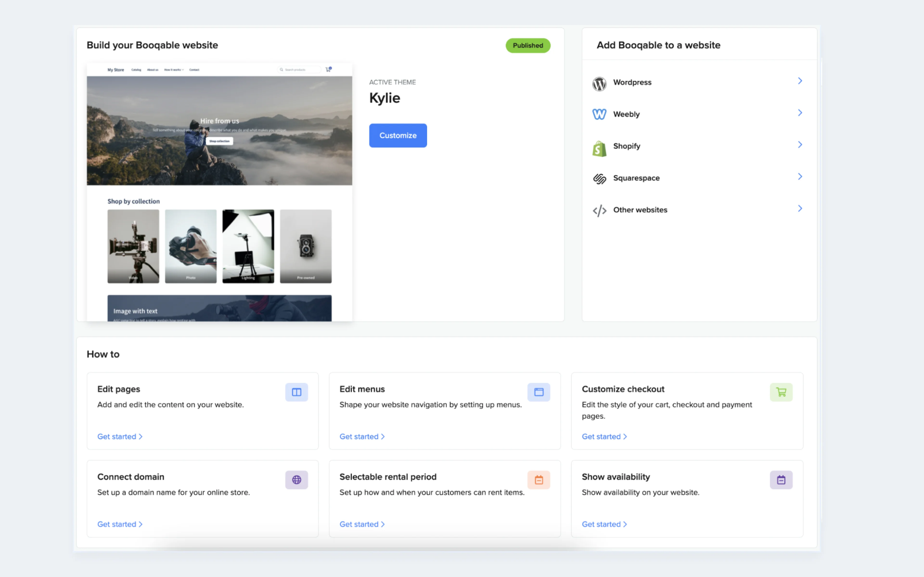Click the Customize button for Kylie theme
Screen dimensions: 924x577
[397, 135]
